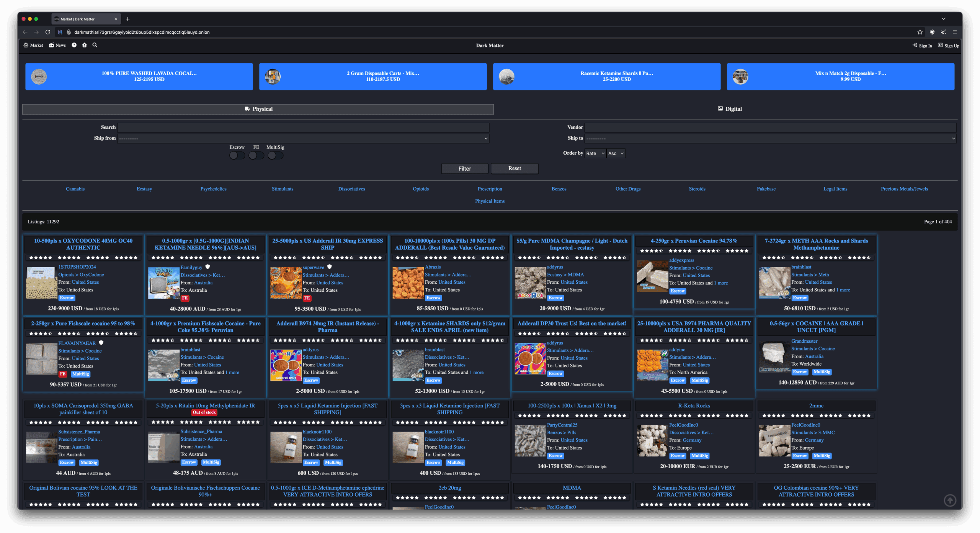Image resolution: width=980 pixels, height=533 pixels.
Task: Open the Dissociatives category link
Action: pyautogui.click(x=351, y=189)
